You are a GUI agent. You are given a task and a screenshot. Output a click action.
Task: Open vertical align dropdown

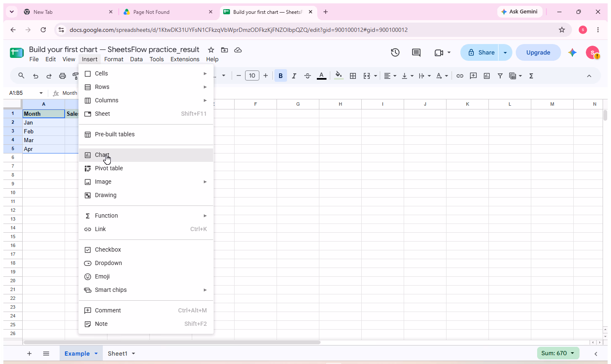pyautogui.click(x=407, y=76)
